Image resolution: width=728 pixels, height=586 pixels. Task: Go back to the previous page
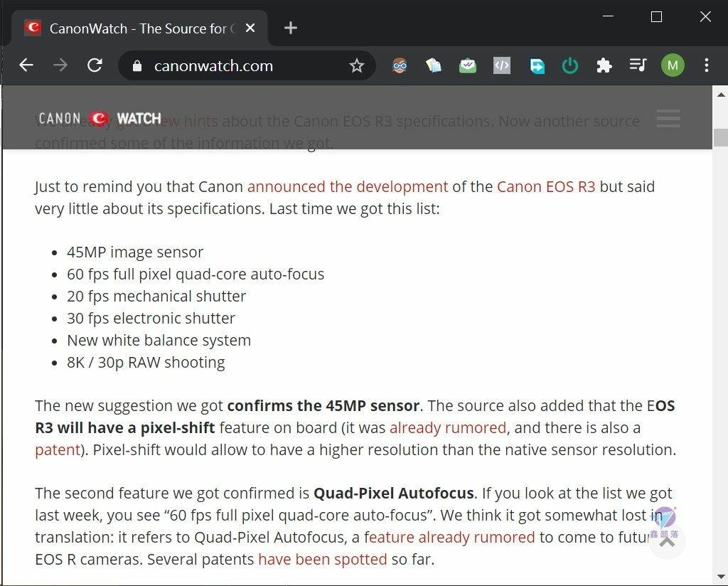tap(26, 65)
